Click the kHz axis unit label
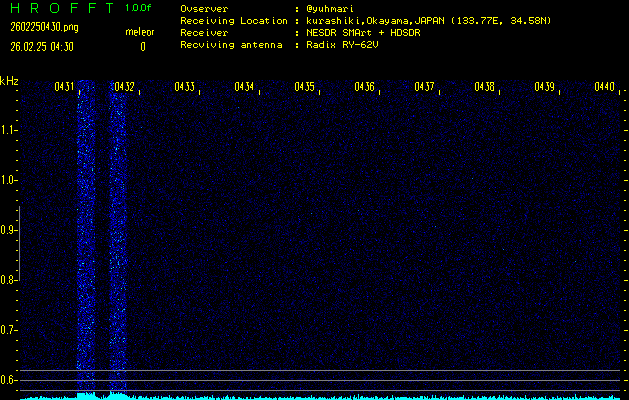629x400 pixels. 9,81
